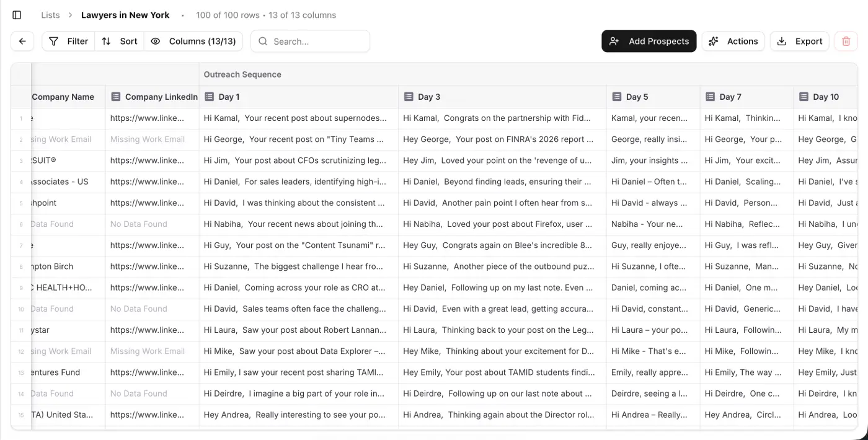This screenshot has height=440, width=868.
Task: Click the Add Prospects button
Action: point(649,42)
